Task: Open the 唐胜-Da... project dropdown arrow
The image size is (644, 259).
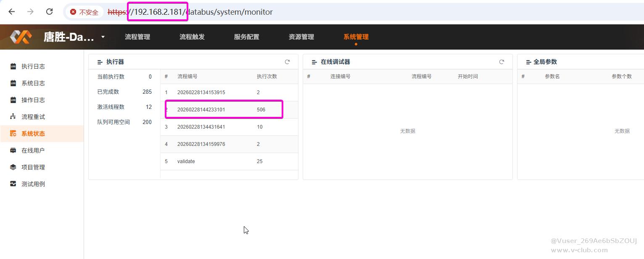Action: (x=103, y=37)
